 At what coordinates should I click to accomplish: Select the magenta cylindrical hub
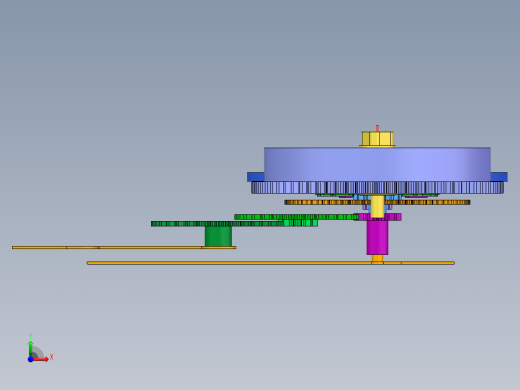click(x=377, y=237)
